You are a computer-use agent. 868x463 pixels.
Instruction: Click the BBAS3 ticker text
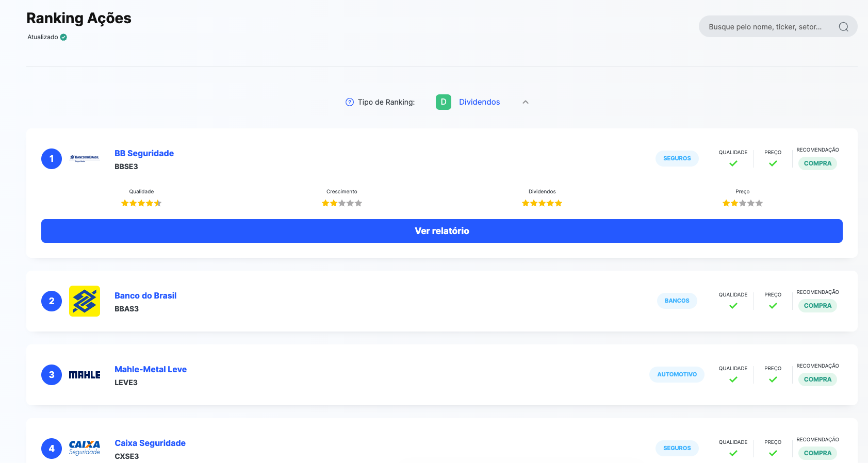coord(127,309)
